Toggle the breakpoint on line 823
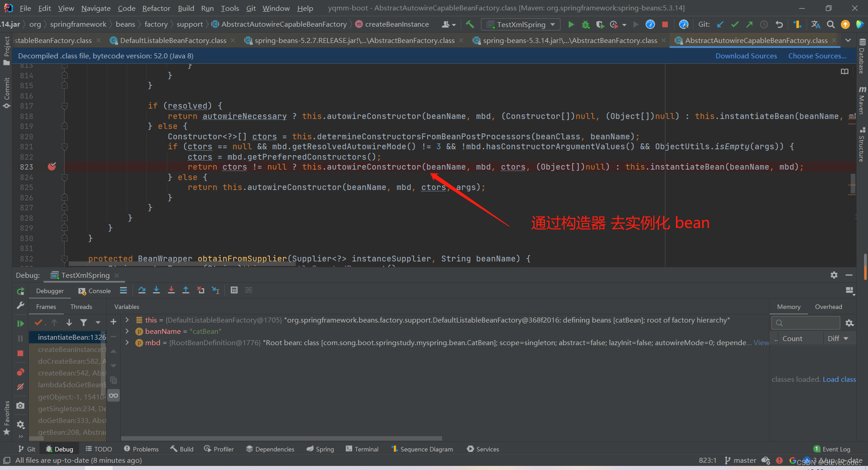The image size is (868, 470). click(52, 166)
